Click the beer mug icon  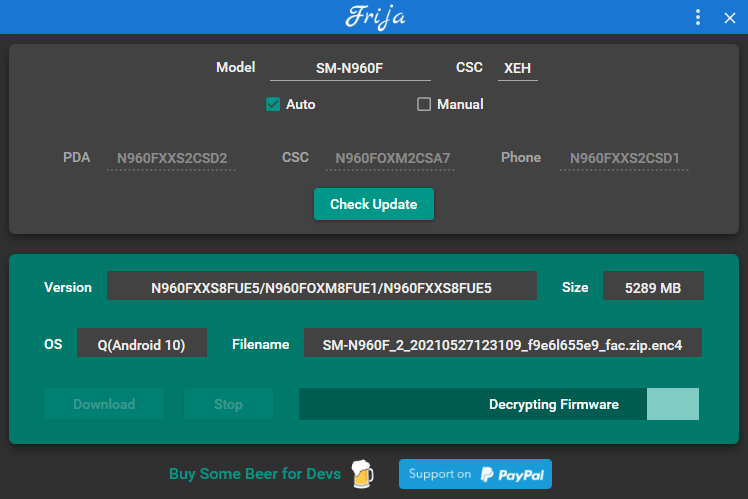coord(363,474)
